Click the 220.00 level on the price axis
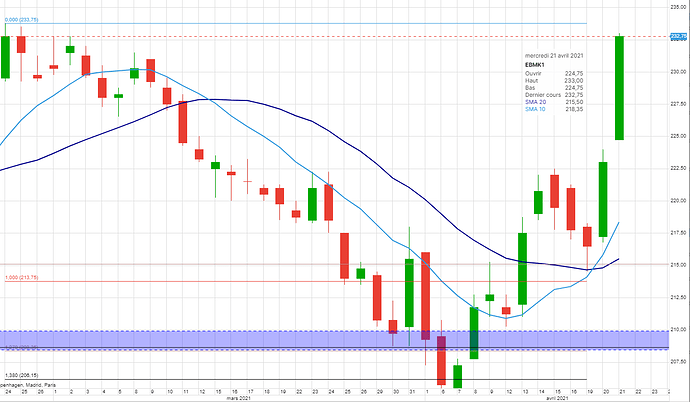 675,200
